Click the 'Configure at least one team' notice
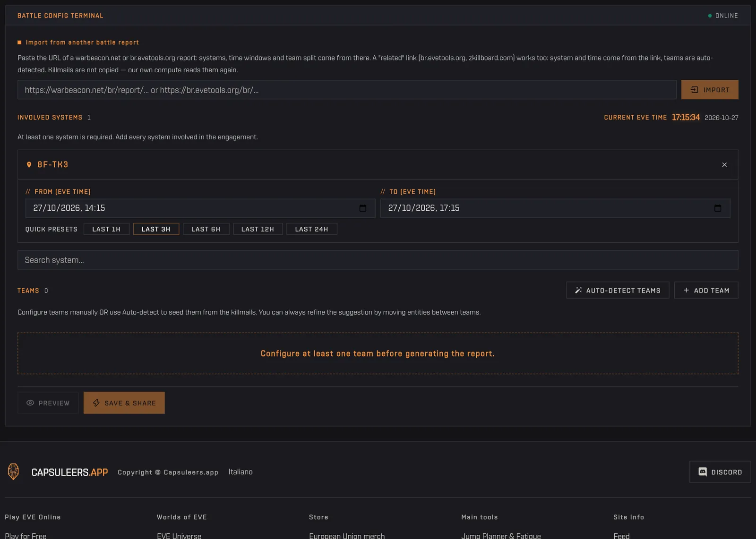The width and height of the screenshot is (756, 539). pos(378,353)
